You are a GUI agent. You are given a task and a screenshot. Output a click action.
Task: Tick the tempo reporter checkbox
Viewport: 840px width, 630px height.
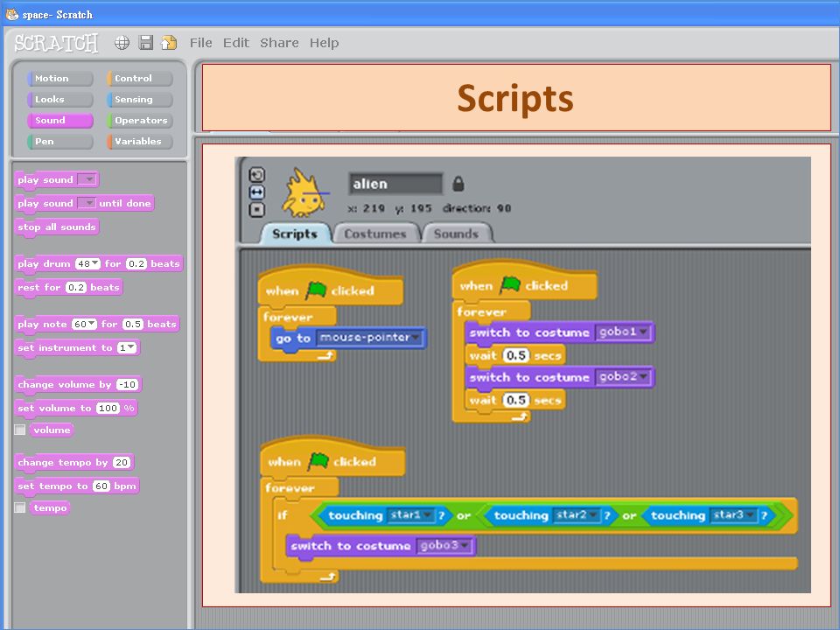[x=20, y=507]
